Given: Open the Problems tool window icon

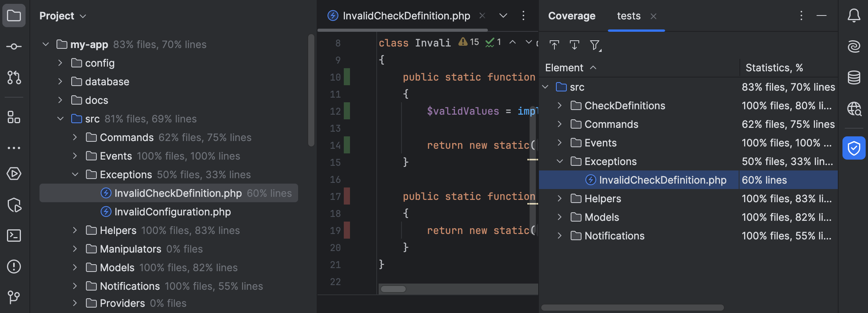Looking at the screenshot, I should 14,267.
